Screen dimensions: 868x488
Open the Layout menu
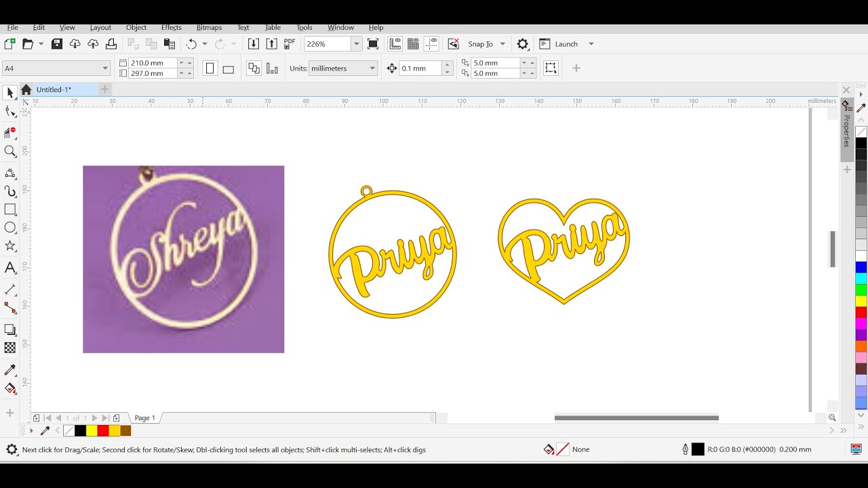pyautogui.click(x=100, y=28)
